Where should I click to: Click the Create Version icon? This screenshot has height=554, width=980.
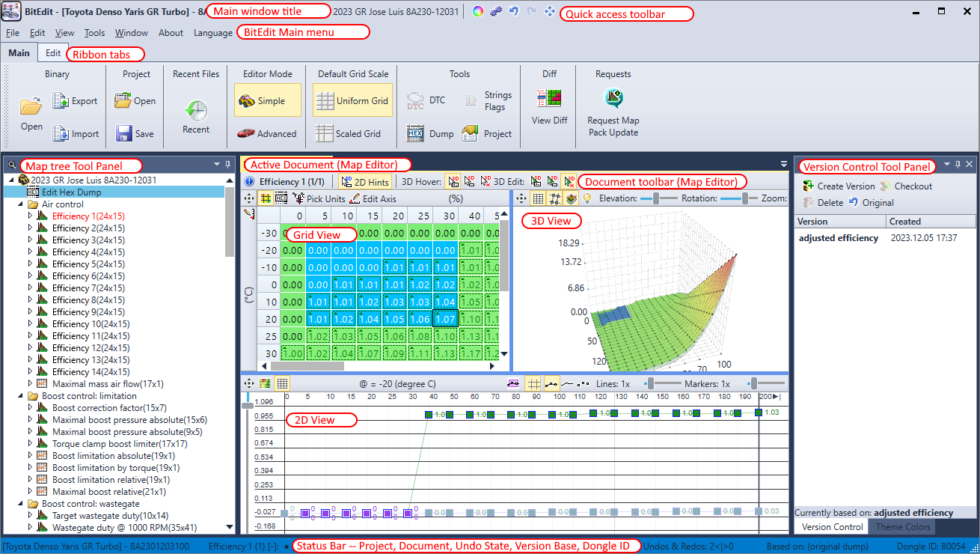pyautogui.click(x=809, y=186)
